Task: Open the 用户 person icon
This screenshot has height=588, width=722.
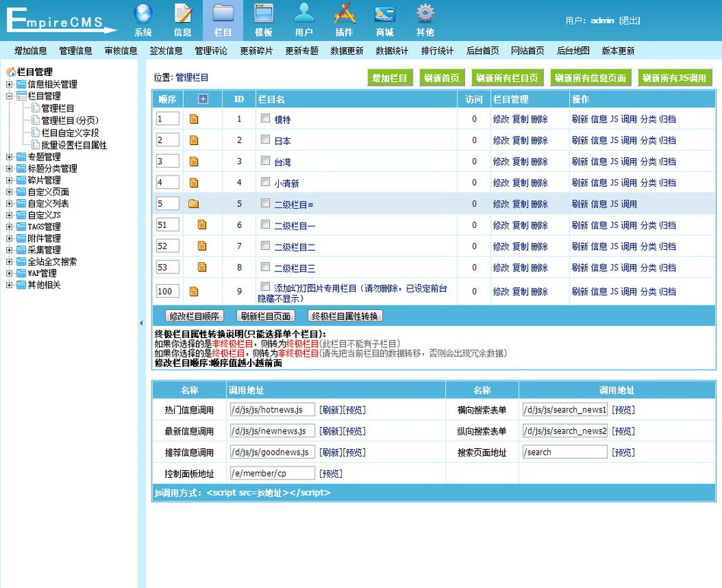Action: pyautogui.click(x=304, y=14)
